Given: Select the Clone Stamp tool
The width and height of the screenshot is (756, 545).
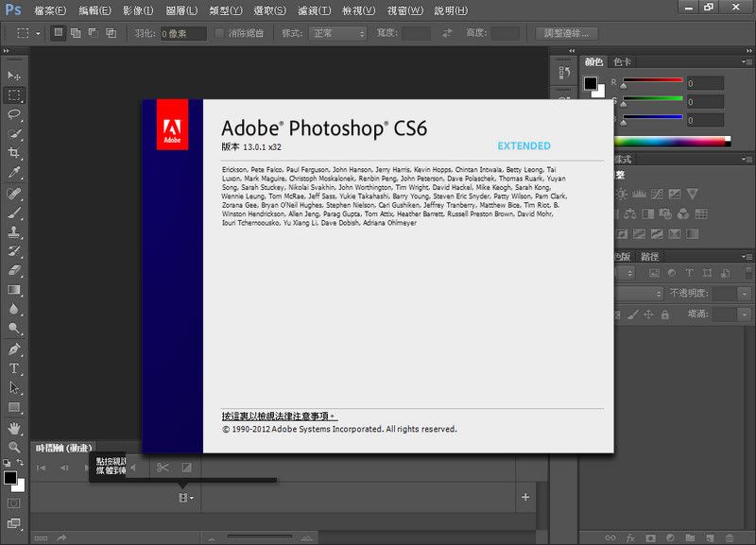Looking at the screenshot, I should click(x=14, y=231).
